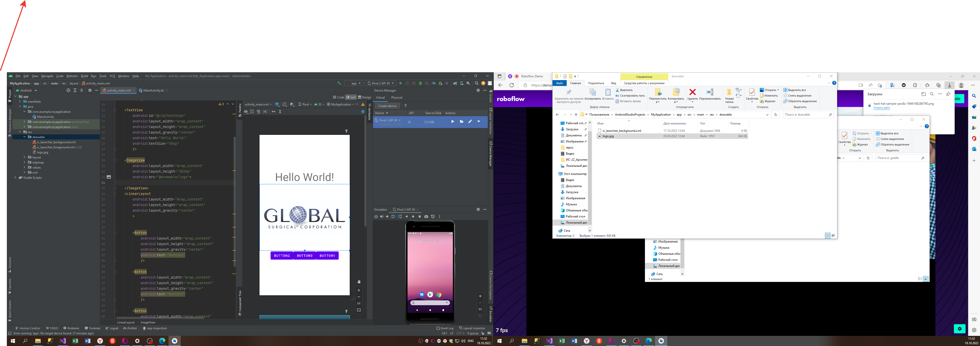Open Search Everywhere magnifier in Android Studio
This screenshot has width=980, height=346.
coord(477,83)
